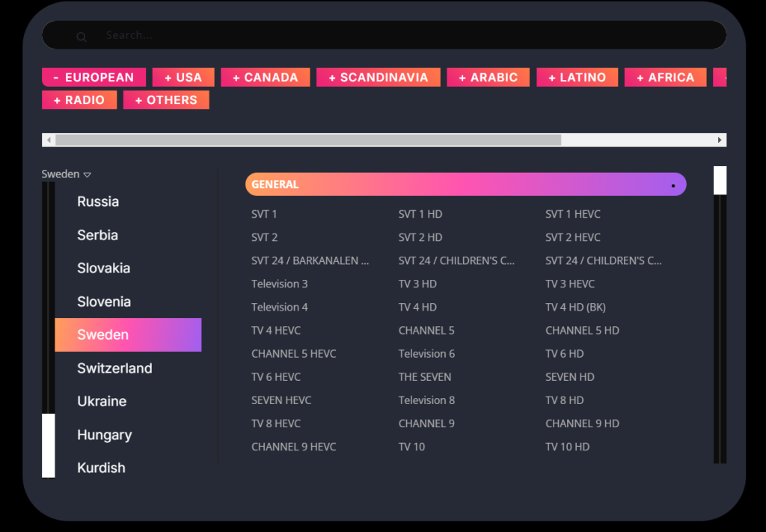766x532 pixels.
Task: Expand the LATINO category
Action: pos(577,77)
